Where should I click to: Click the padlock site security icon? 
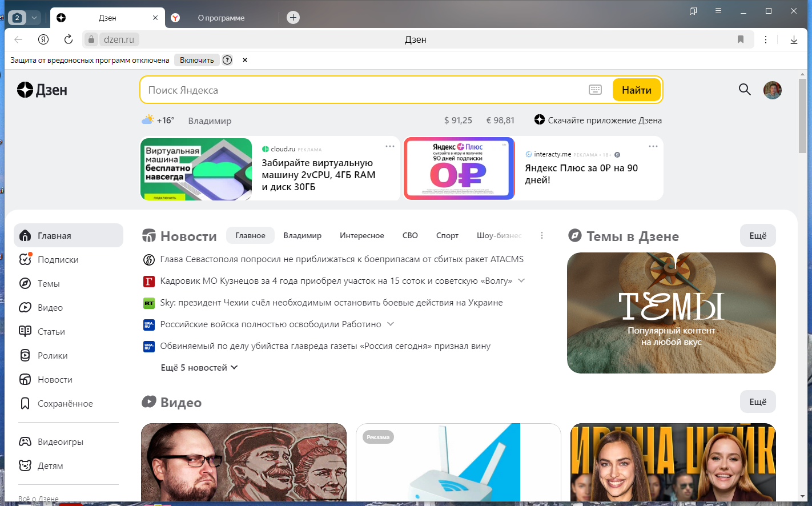click(x=91, y=39)
